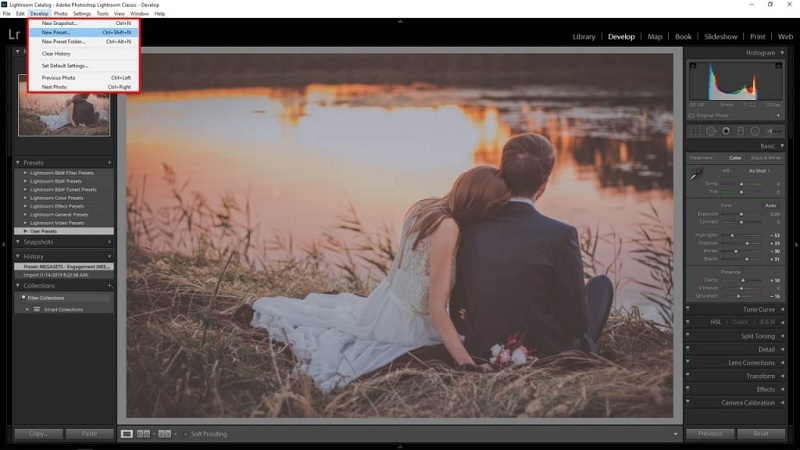Image resolution: width=800 pixels, height=450 pixels.
Task: Click the Before/After Y|Y view icon
Action: [164, 434]
